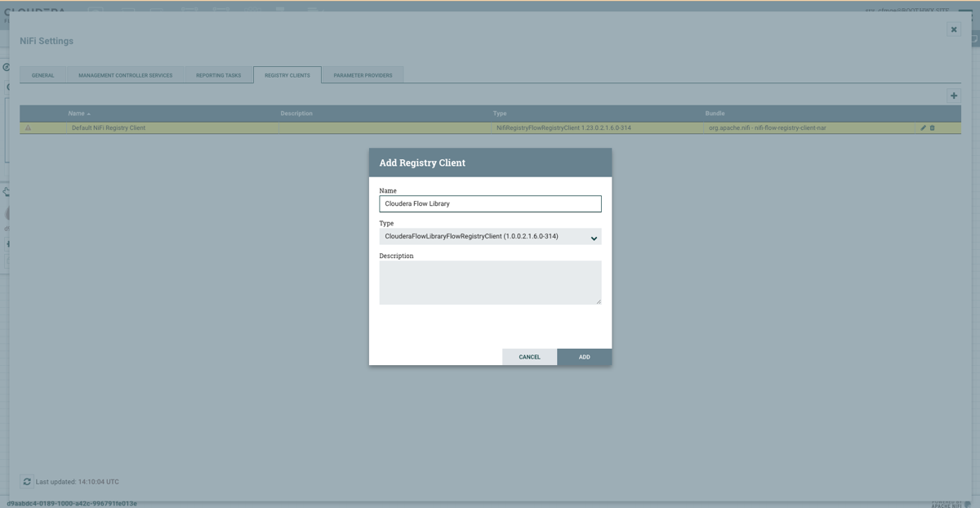Focus the Description text area
Image resolution: width=980 pixels, height=508 pixels.
(490, 283)
